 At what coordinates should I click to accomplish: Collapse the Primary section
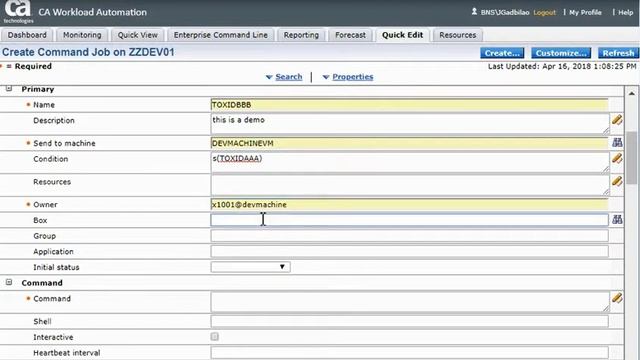[x=9, y=89]
